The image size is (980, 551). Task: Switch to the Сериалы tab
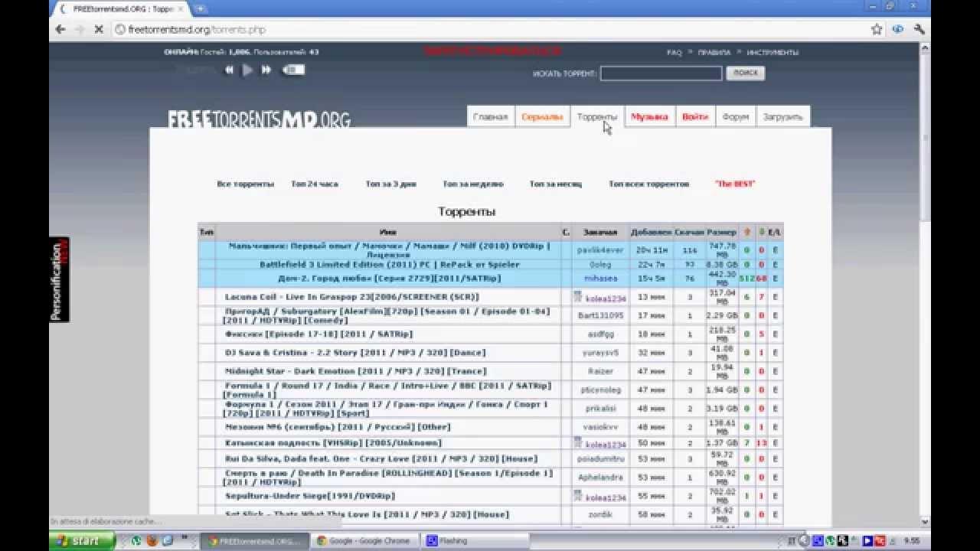coord(542,117)
